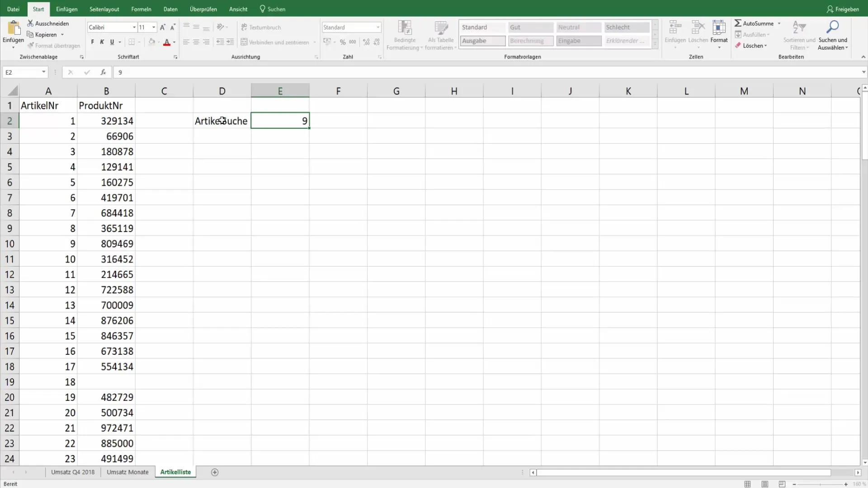Collapse the ribbon with chevron
This screenshot has height=488, width=868.
coord(863,57)
